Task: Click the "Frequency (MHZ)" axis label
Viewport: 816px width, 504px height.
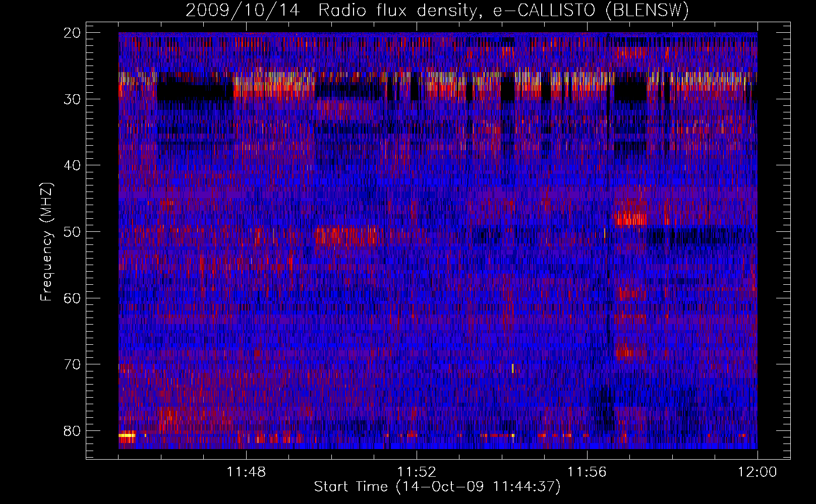Action: coord(46,242)
